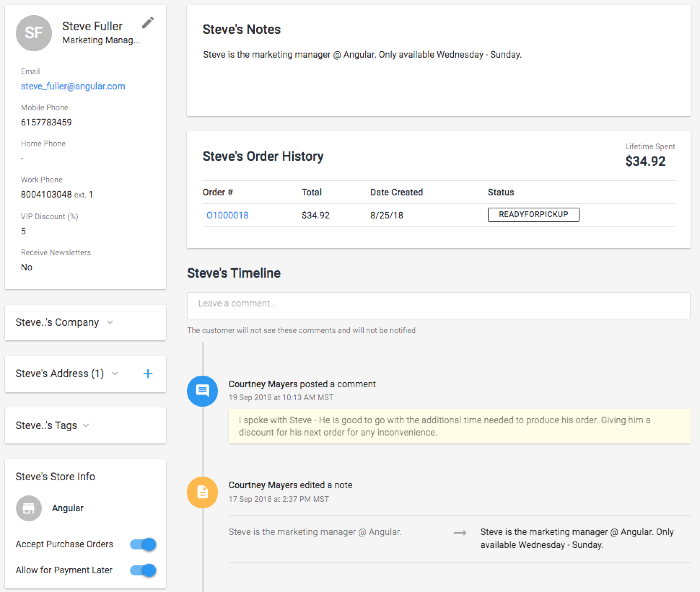Click the SF avatar circle
Viewport: 700px width, 592px height.
click(x=34, y=33)
